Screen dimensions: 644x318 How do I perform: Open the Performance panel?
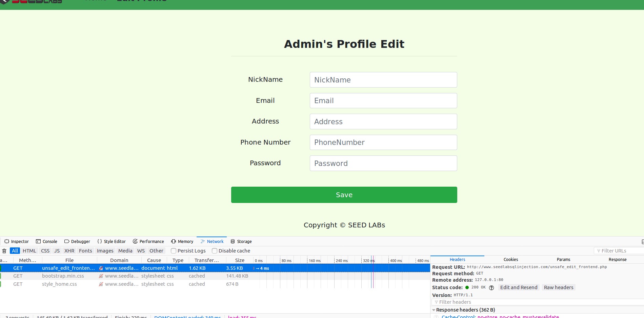coord(148,241)
